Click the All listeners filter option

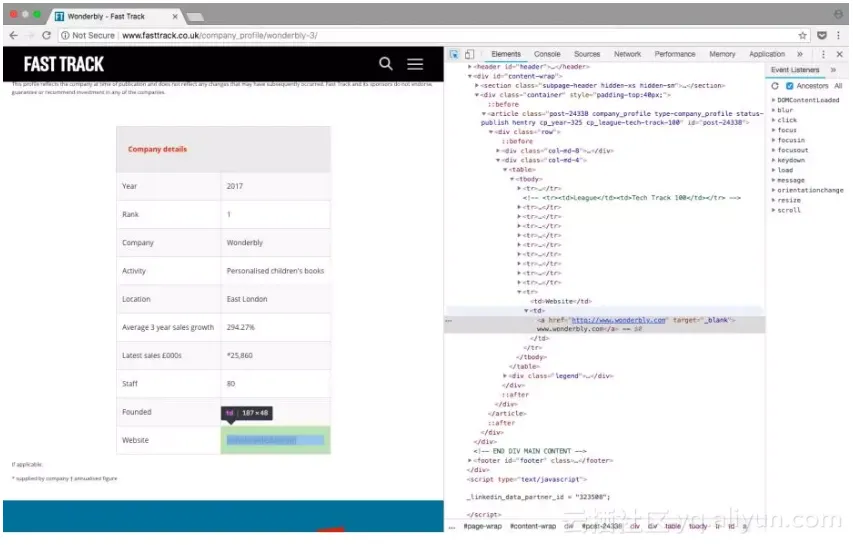tap(838, 86)
